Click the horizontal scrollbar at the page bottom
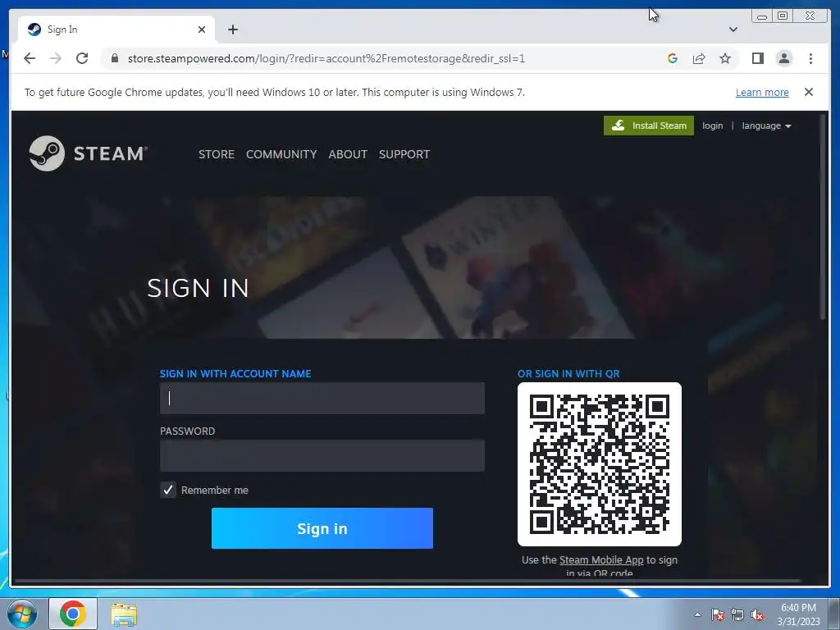840x630 pixels. pyautogui.click(x=407, y=581)
